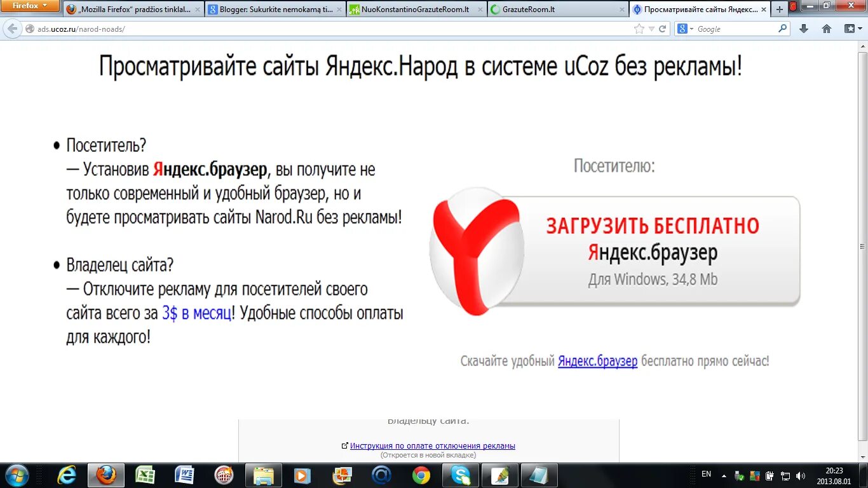
Task: Open the network tray icon
Action: (785, 475)
